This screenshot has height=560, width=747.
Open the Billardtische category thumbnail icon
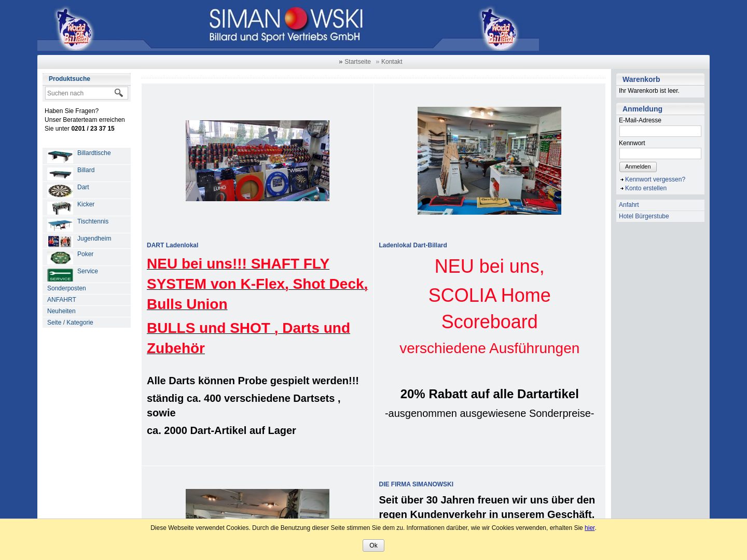click(x=60, y=156)
